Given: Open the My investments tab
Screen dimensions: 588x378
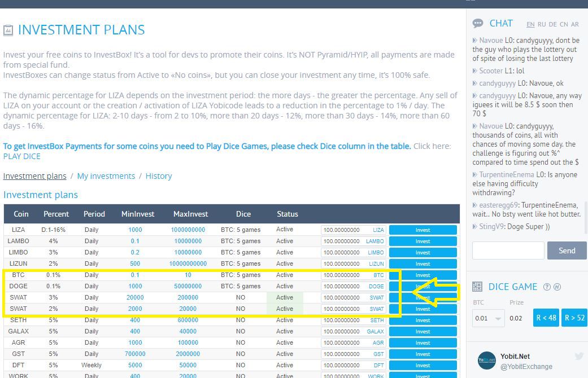Looking at the screenshot, I should coord(106,176).
